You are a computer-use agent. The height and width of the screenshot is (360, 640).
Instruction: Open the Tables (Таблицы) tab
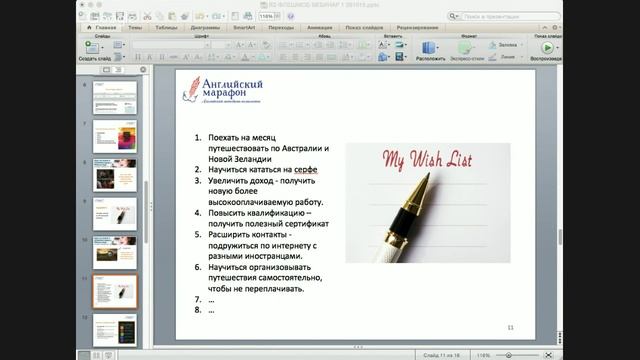tap(166, 27)
